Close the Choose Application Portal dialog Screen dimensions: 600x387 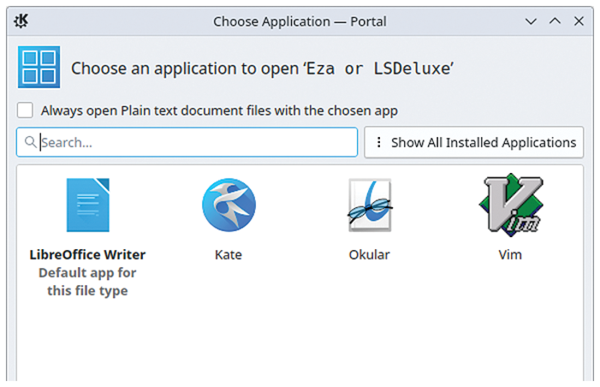(x=579, y=21)
